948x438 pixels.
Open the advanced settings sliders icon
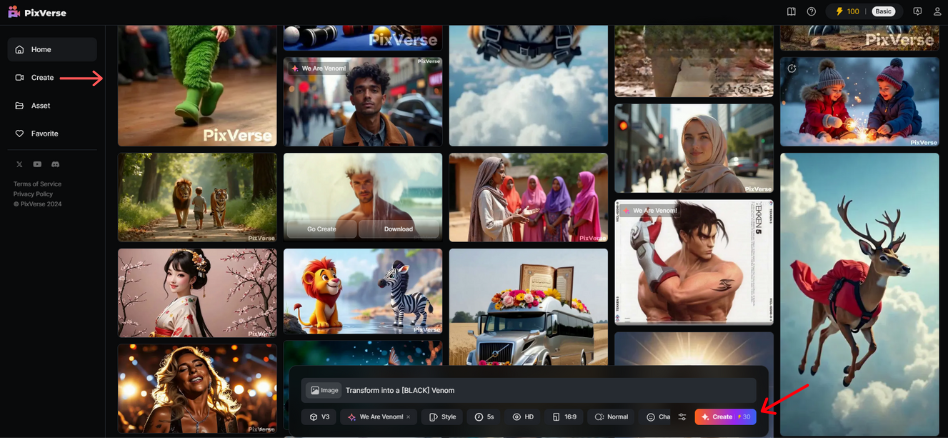pyautogui.click(x=682, y=417)
